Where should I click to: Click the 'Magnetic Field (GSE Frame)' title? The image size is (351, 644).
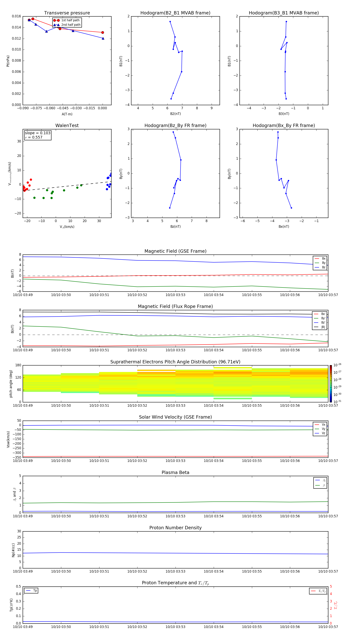coord(175,251)
